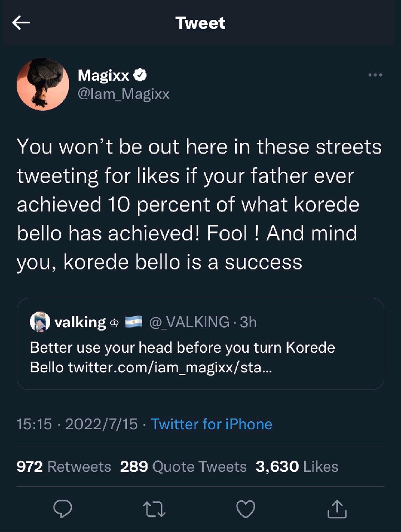Click the retweet icon below the tweet

pyautogui.click(x=154, y=508)
